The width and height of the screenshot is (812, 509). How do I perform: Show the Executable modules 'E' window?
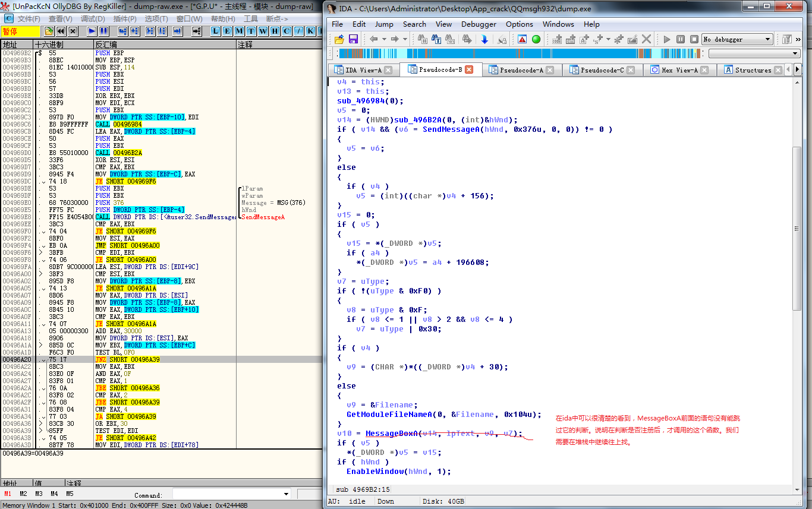point(227,31)
